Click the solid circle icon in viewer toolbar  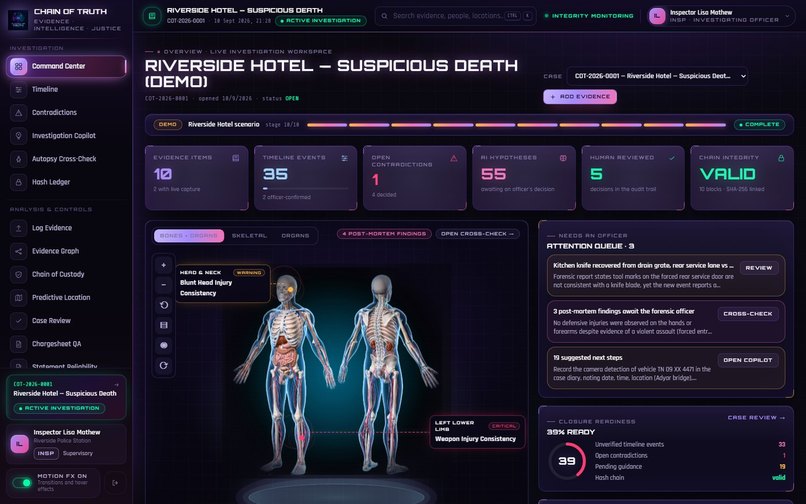(x=163, y=345)
